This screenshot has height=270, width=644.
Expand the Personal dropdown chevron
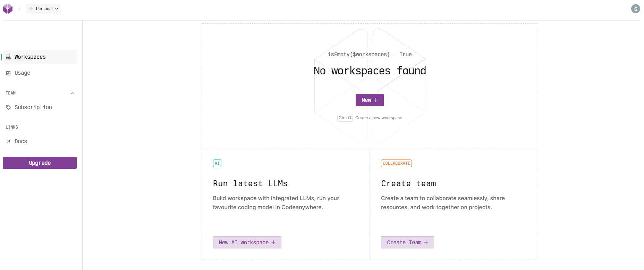(x=57, y=9)
